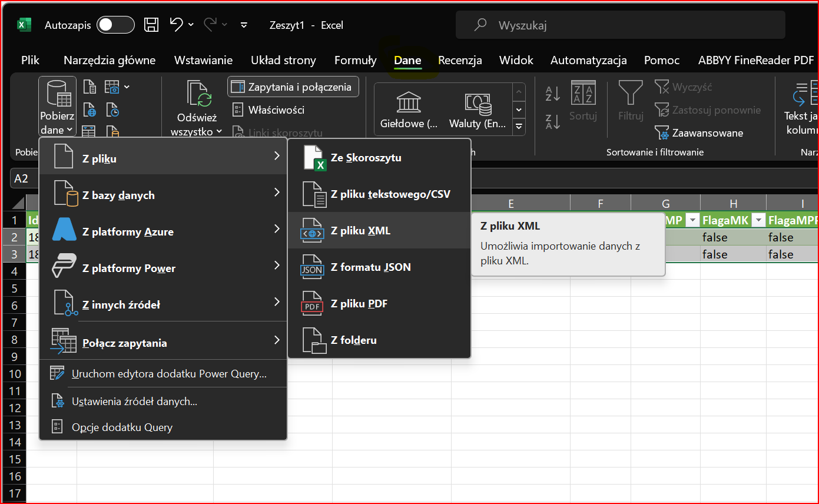Choose Z folderu option
This screenshot has width=819, height=504.
379,340
